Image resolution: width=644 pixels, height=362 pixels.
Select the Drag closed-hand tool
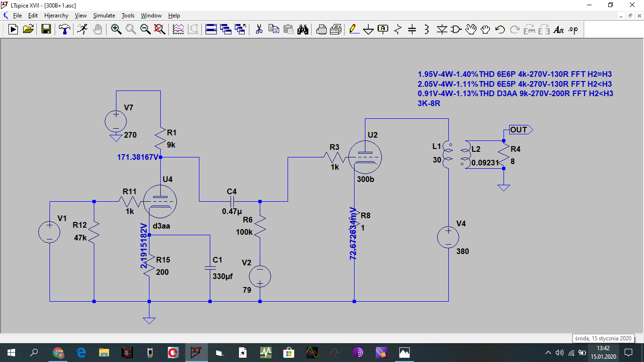click(x=486, y=29)
